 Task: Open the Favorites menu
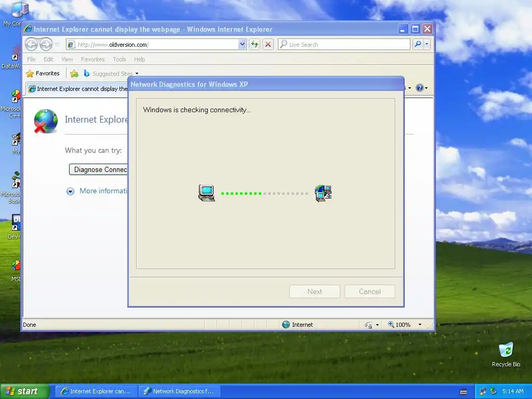point(92,59)
